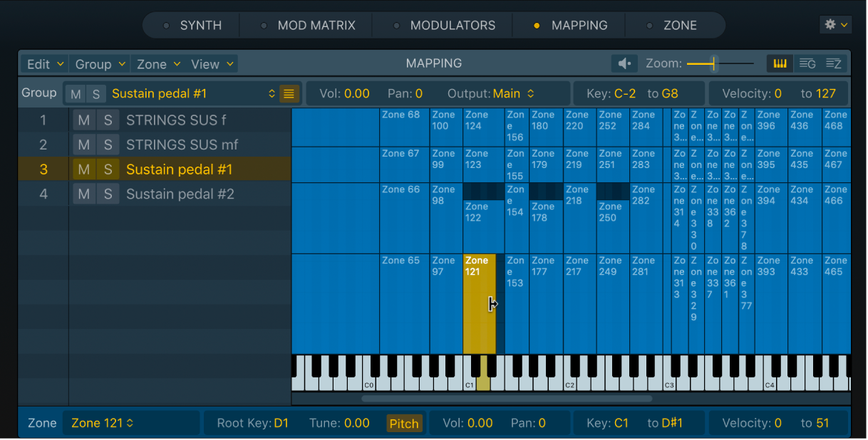Select the keyboard mapping view icon
The width and height of the screenshot is (868, 440).
(x=779, y=63)
